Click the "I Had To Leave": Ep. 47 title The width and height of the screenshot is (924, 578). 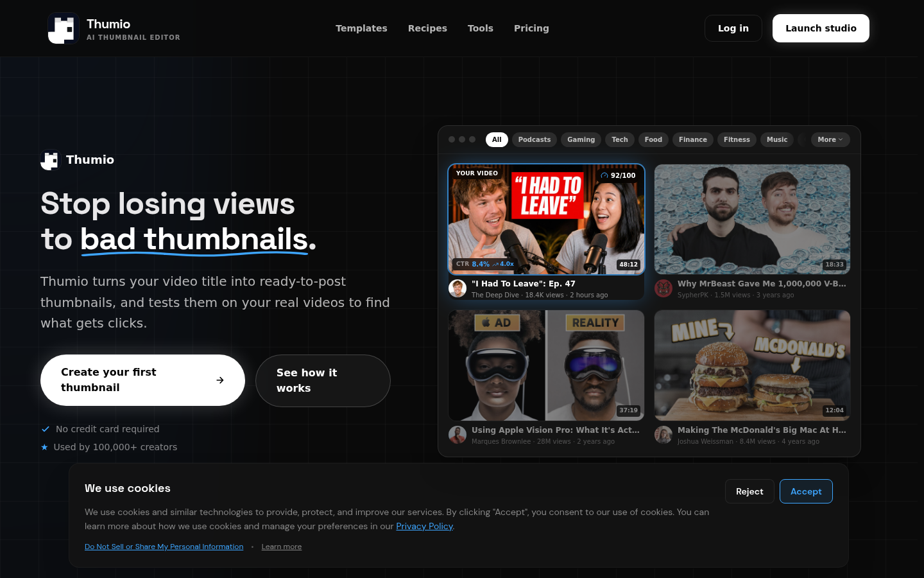[x=524, y=284]
